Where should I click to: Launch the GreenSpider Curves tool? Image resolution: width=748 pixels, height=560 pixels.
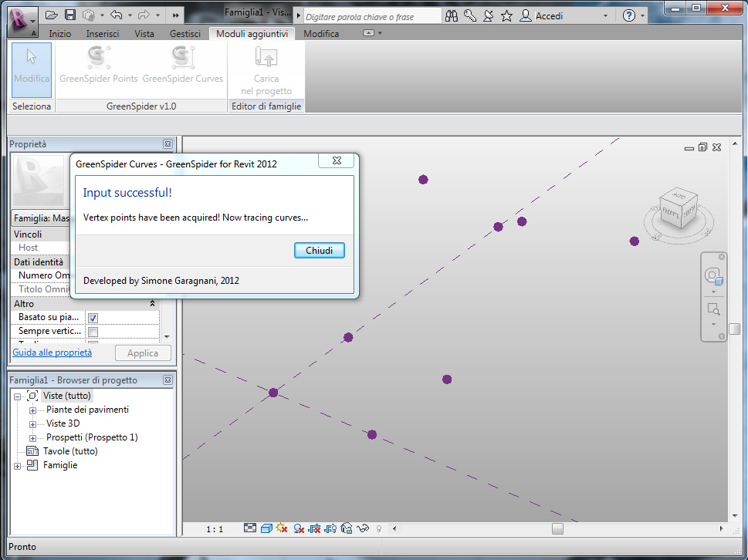click(183, 64)
